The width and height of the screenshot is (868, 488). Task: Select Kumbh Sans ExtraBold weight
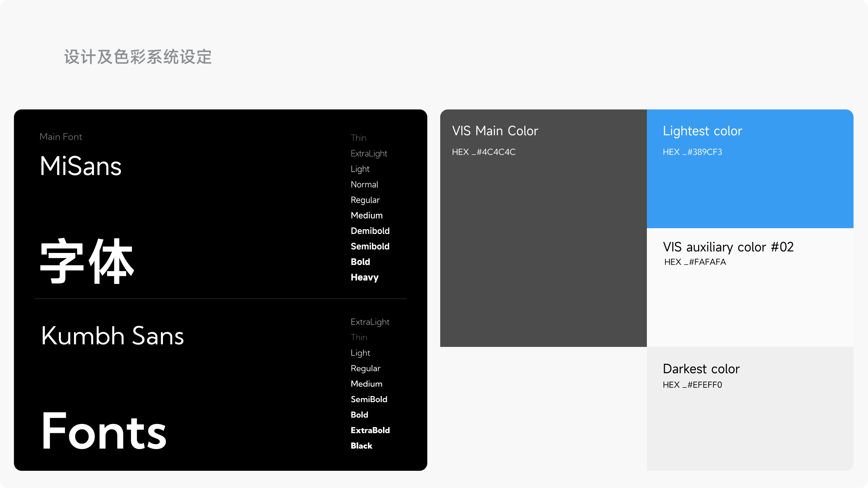(x=370, y=430)
